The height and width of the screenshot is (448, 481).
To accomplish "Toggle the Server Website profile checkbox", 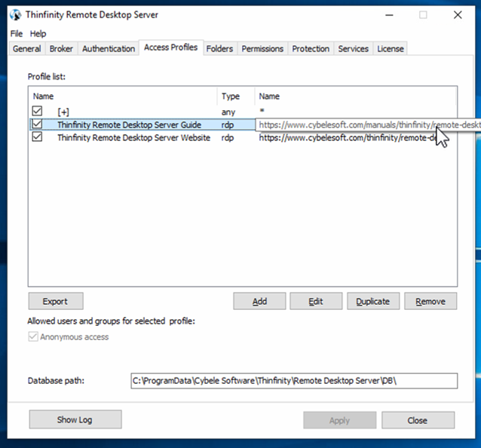I will (37, 138).
